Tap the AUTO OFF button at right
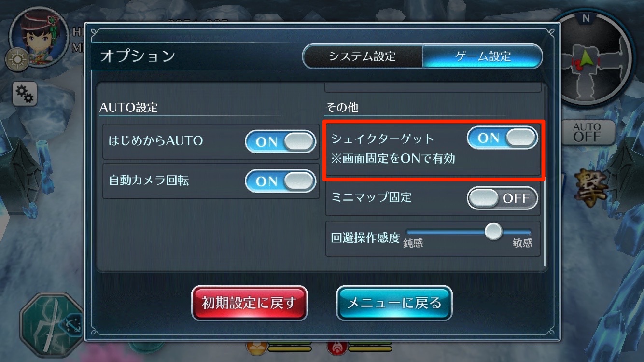 [x=587, y=132]
